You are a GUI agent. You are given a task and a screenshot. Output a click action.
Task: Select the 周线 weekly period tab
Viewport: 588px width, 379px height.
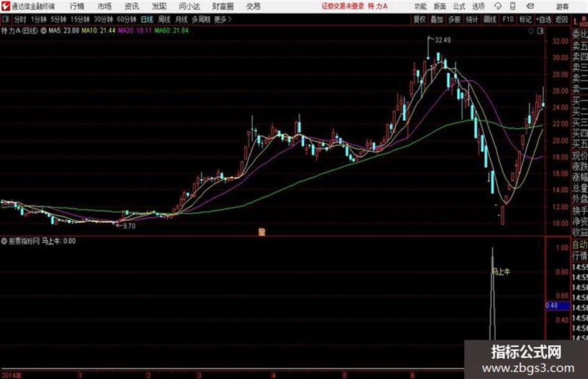164,19
